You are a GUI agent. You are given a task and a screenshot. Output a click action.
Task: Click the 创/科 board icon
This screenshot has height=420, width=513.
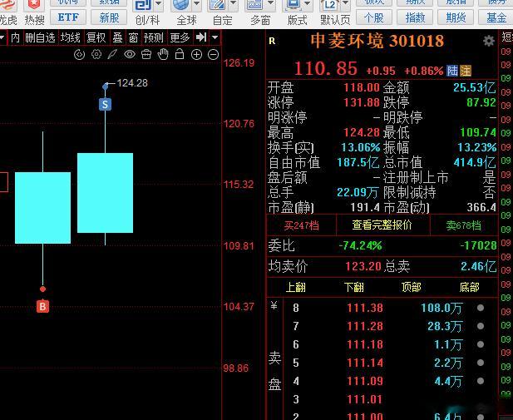click(143, 5)
